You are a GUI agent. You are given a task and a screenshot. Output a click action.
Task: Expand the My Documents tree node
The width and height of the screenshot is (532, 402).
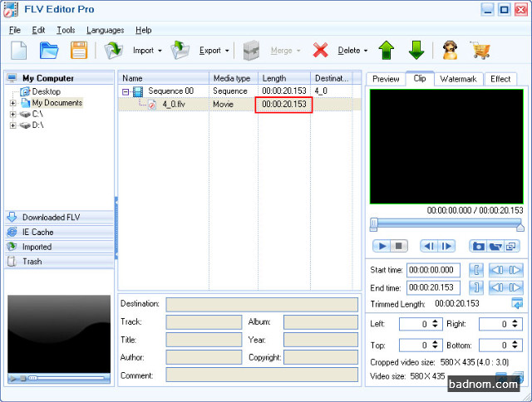12,103
